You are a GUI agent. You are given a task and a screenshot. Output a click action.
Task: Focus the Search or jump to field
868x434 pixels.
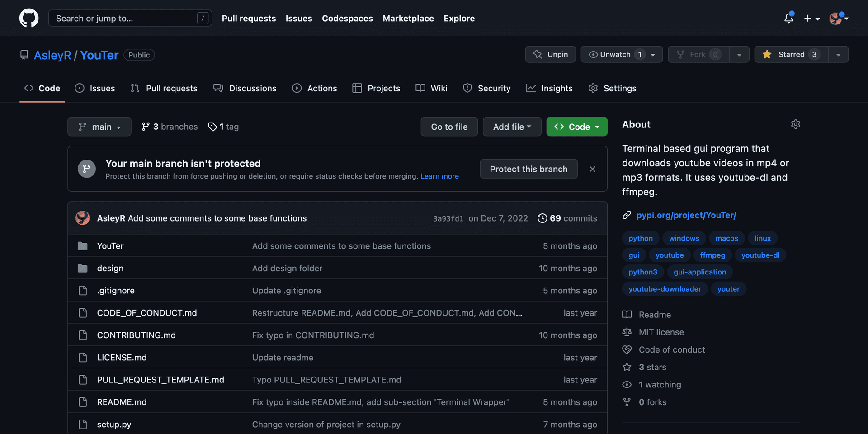pos(130,18)
